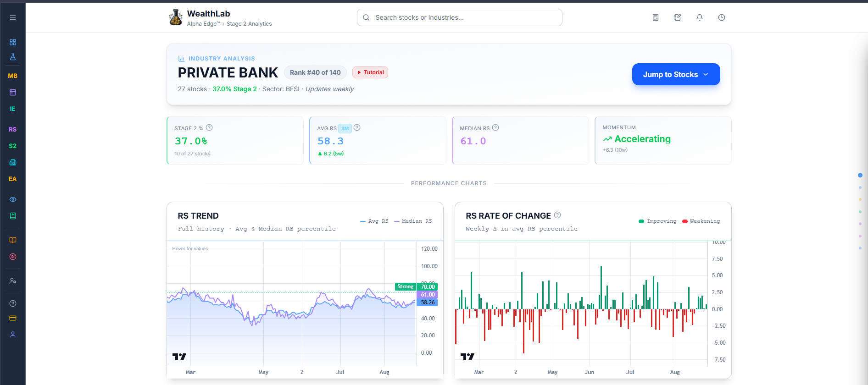868x385 pixels.
Task: Open the yellow credit card billing icon
Action: coord(13,318)
